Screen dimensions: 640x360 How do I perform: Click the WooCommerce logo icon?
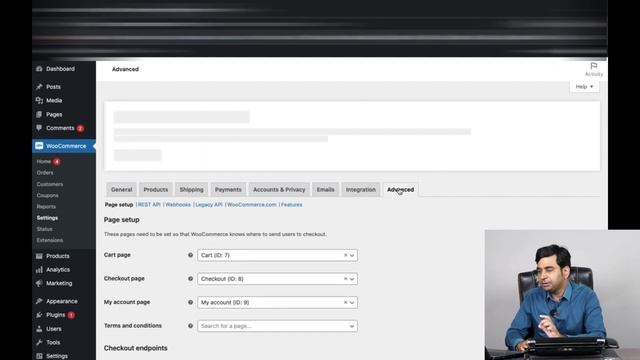(39, 146)
